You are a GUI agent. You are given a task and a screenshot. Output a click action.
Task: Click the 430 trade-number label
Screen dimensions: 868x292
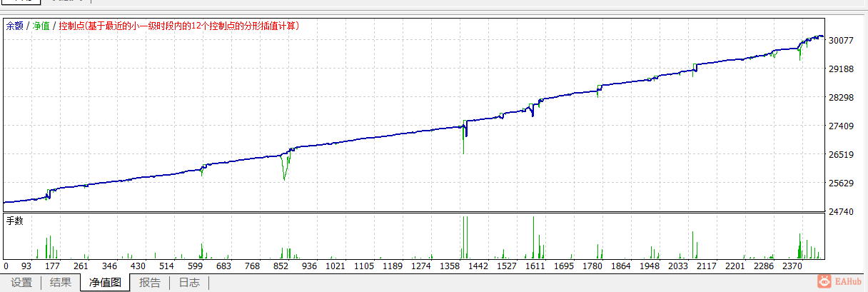click(x=138, y=266)
